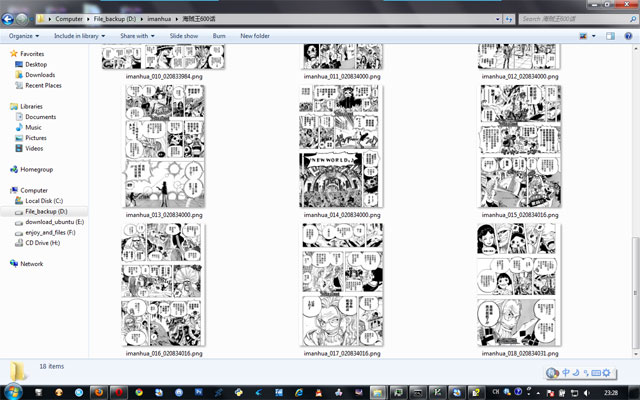Image resolution: width=640 pixels, height=400 pixels.
Task: Click the 中 Chinese mode icon on language bar
Action: click(x=566, y=373)
